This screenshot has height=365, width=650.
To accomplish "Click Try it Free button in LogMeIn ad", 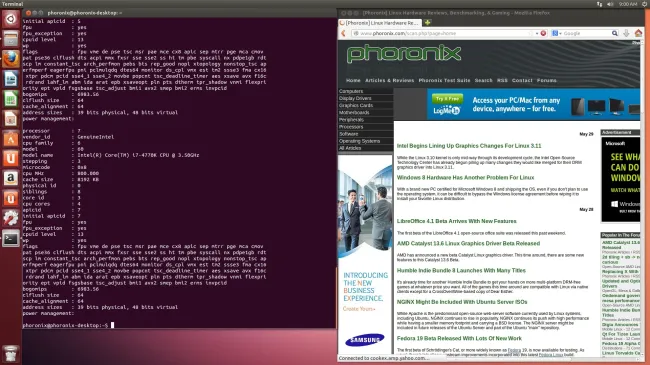I will click(447, 99).
